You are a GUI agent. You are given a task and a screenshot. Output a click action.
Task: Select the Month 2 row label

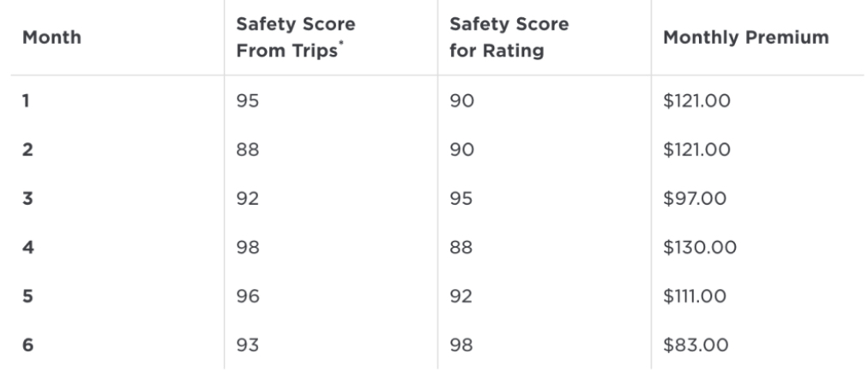tap(27, 150)
